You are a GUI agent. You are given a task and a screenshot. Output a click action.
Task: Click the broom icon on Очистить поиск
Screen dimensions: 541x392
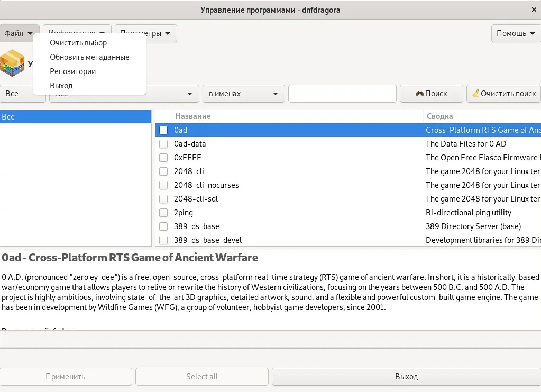point(476,93)
